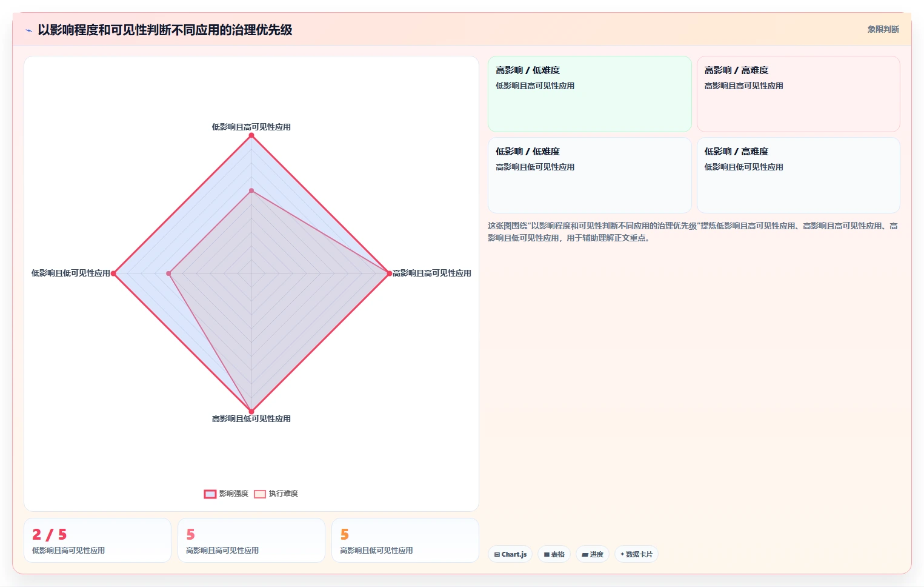
Task: Click the 象限判断 tag in the header
Action: [x=883, y=29]
